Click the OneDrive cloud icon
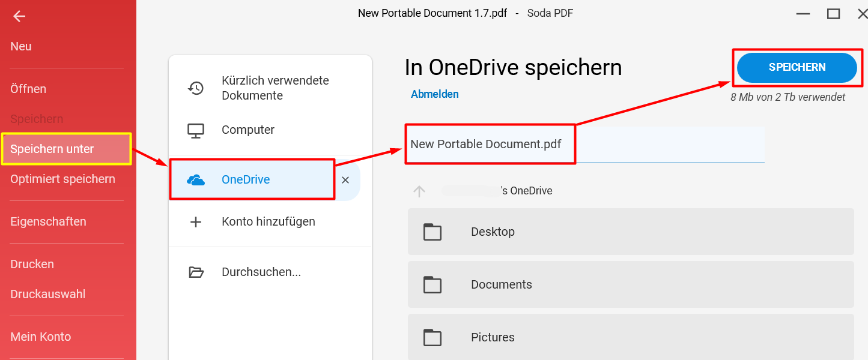Image resolution: width=868 pixels, height=360 pixels. [196, 179]
